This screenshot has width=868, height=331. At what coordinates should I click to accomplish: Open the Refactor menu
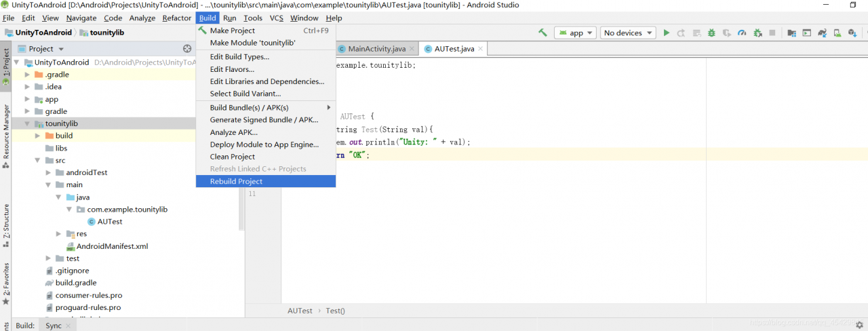coord(177,18)
